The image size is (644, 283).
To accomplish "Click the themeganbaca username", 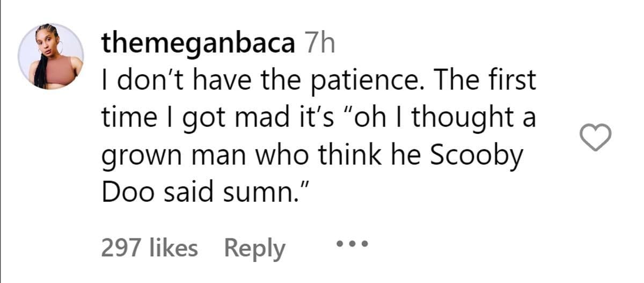I will 197,42.
